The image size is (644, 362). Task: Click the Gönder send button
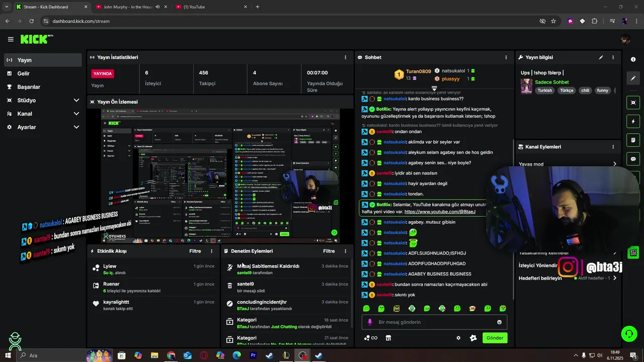(x=495, y=338)
